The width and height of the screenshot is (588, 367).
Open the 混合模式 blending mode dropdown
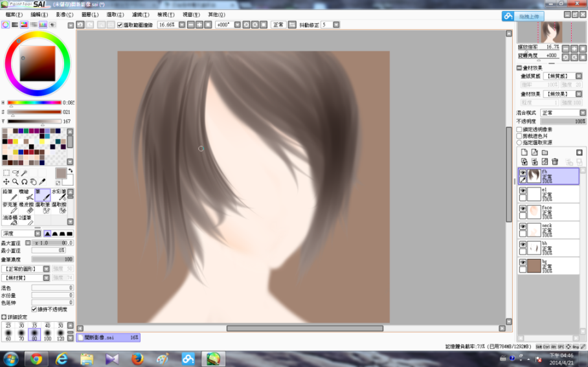point(561,113)
